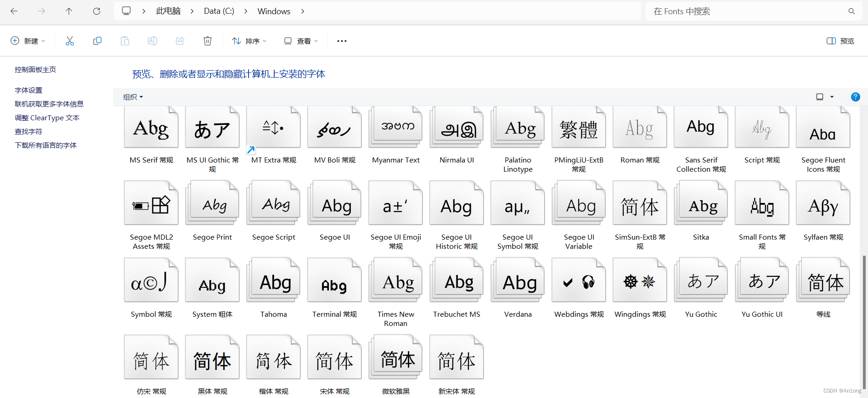868x398 pixels.
Task: Select the 等线 font thumbnail
Action: [x=823, y=280]
